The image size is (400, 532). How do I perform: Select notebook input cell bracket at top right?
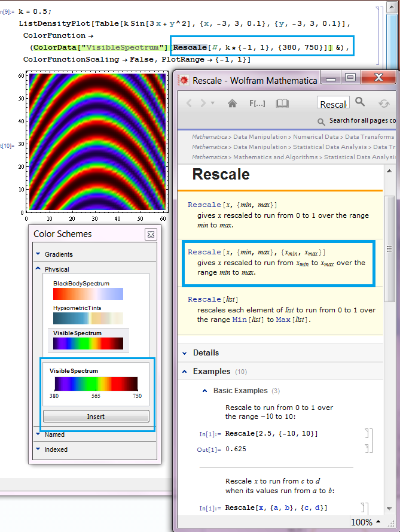(378, 36)
